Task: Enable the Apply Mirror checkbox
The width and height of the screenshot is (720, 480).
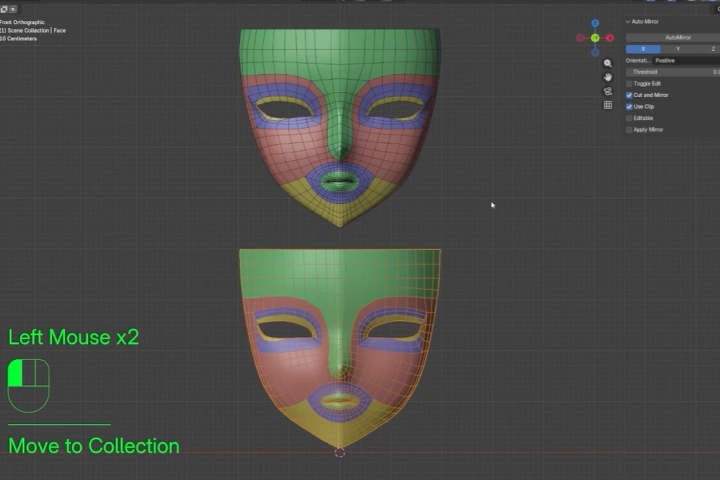Action: (629, 130)
